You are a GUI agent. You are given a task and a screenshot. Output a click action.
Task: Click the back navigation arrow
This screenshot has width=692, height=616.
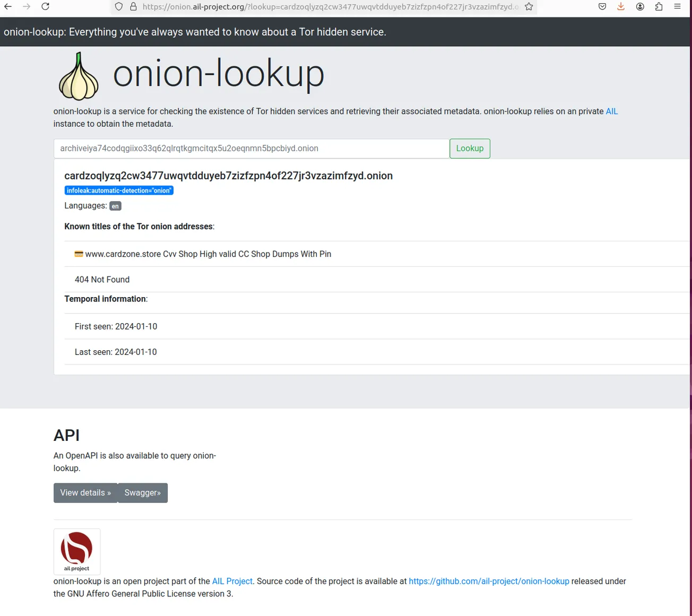pyautogui.click(x=8, y=6)
